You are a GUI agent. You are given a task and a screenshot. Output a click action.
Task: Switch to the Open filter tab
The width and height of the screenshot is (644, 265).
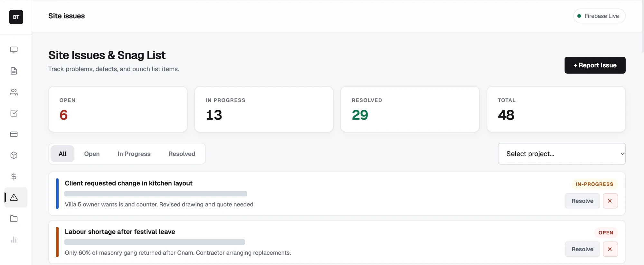92,154
